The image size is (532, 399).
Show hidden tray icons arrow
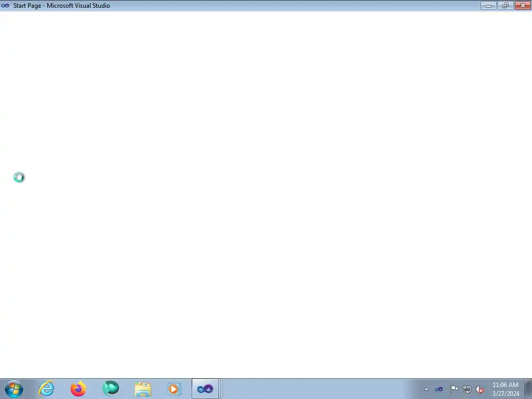click(x=426, y=389)
